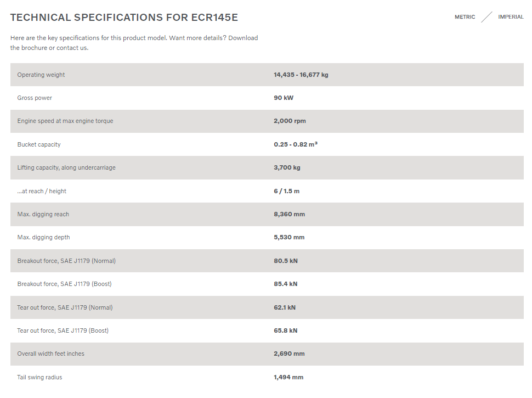
Task: Select the Gross power row
Action: 267,98
